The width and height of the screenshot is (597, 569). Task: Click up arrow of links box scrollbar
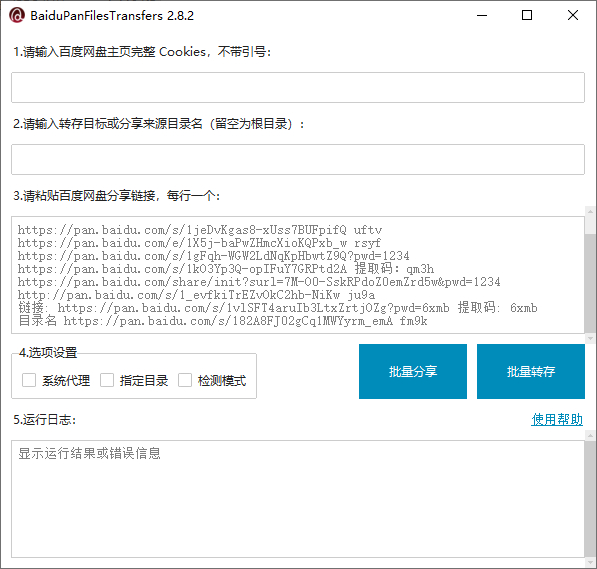pyautogui.click(x=591, y=211)
